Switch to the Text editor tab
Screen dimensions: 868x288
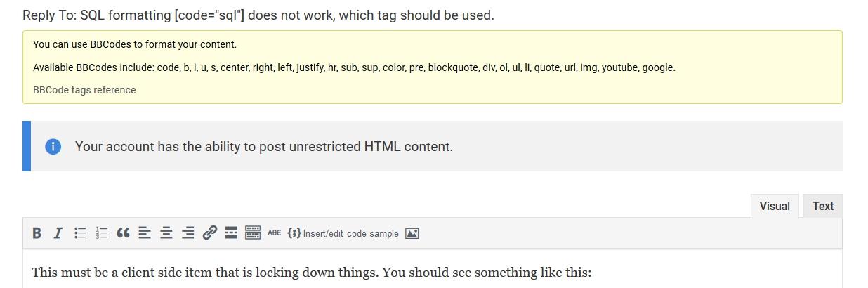pos(822,206)
